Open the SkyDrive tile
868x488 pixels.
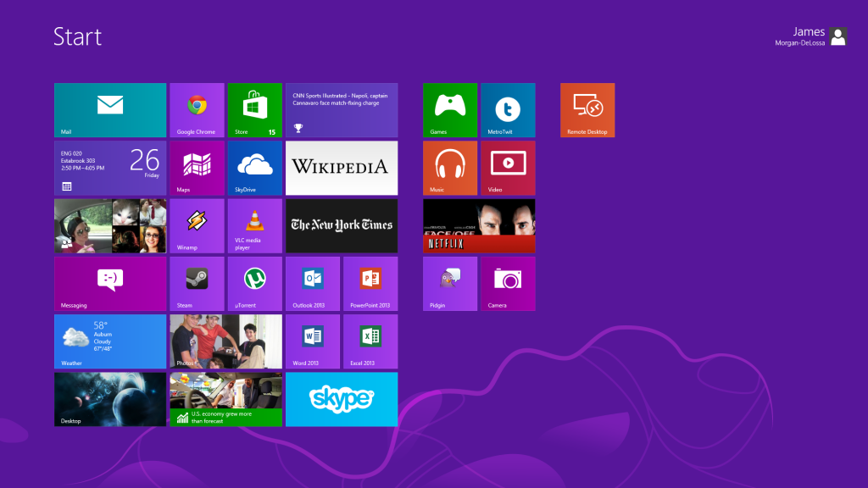(254, 169)
